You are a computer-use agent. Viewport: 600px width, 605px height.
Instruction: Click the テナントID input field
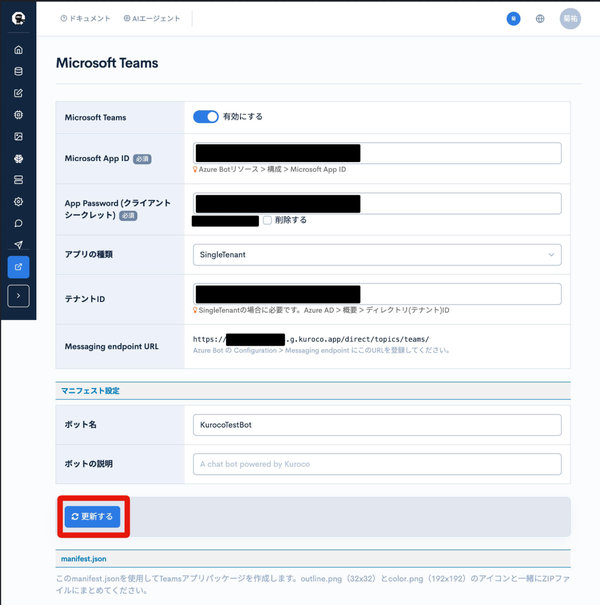(377, 294)
